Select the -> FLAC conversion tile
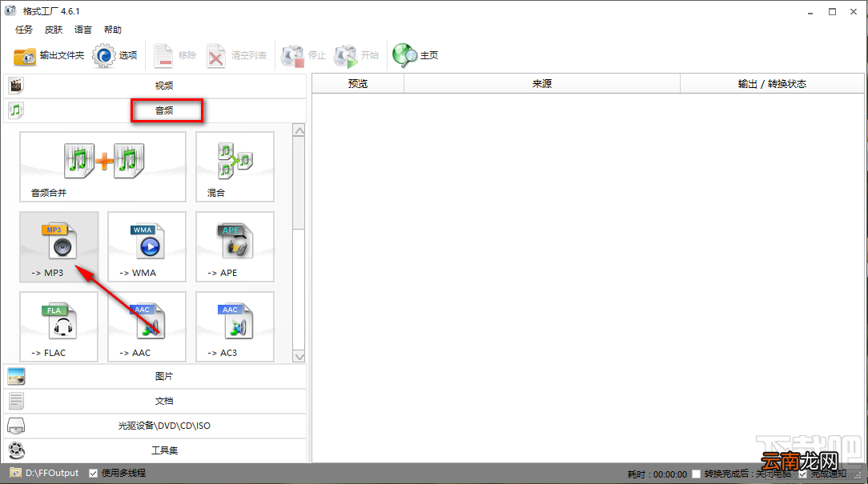The height and width of the screenshot is (484, 868). click(x=59, y=327)
